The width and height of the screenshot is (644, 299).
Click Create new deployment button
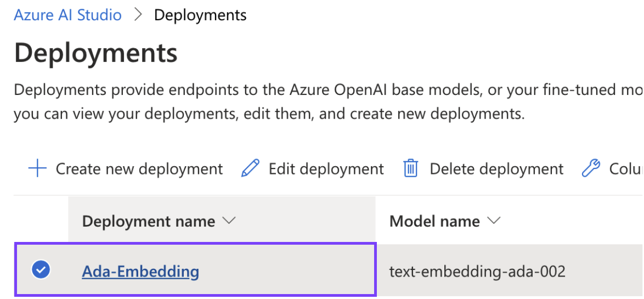pos(126,169)
